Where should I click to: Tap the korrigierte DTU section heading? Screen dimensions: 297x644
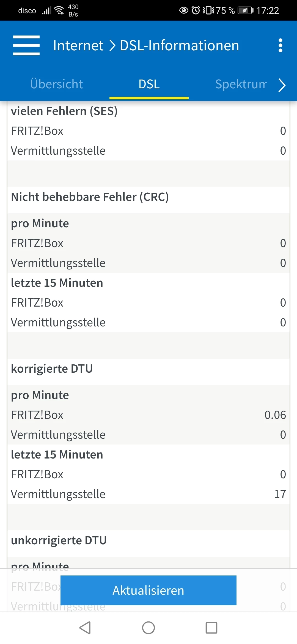point(52,369)
